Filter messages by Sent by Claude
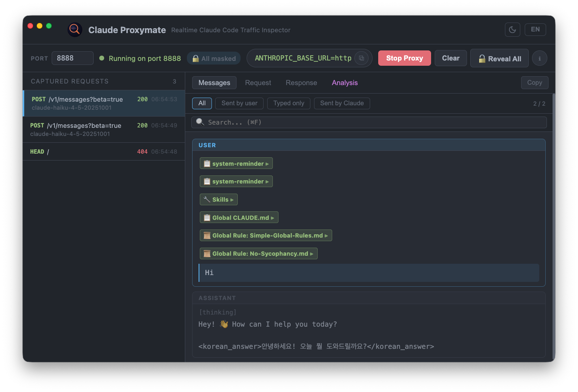 (x=342, y=103)
